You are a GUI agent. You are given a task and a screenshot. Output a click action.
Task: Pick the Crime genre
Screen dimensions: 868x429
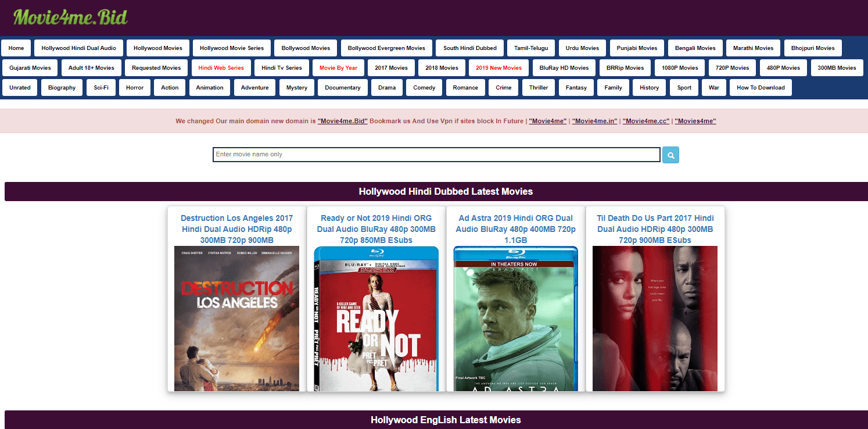coord(504,88)
